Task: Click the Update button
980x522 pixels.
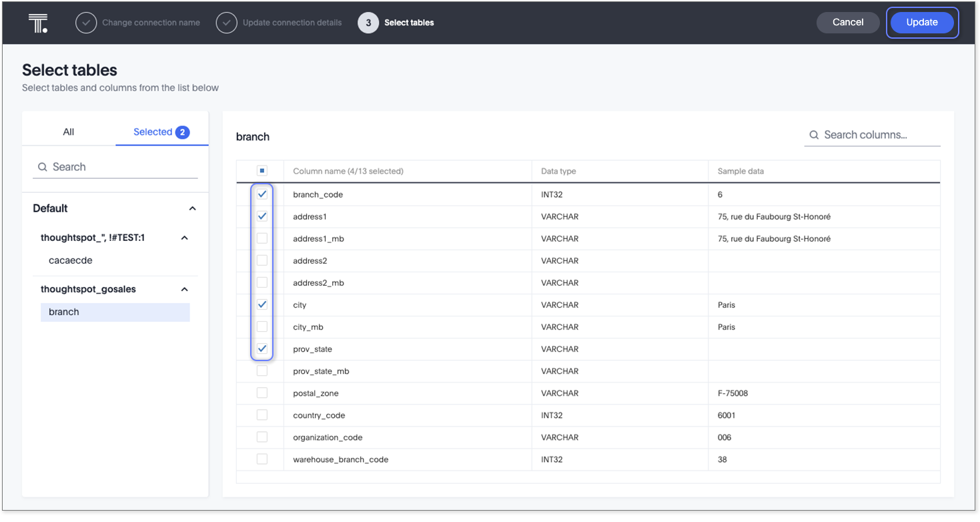Action: pos(922,23)
